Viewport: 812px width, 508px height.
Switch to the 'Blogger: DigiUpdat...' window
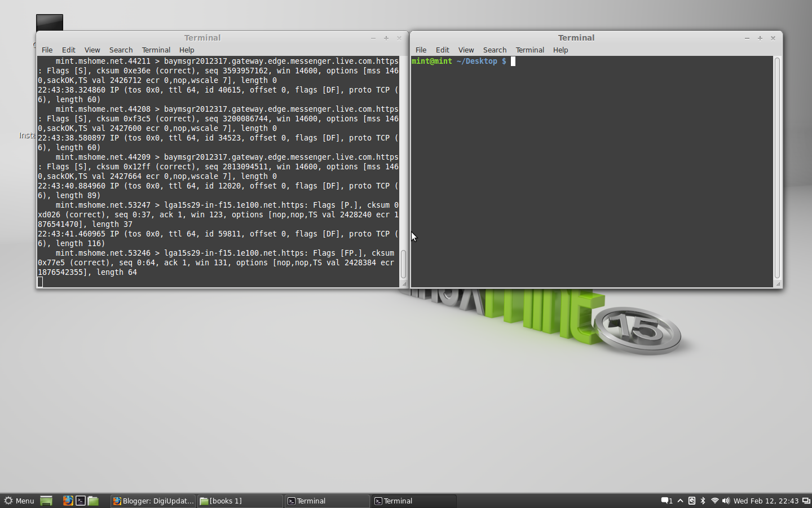point(152,501)
